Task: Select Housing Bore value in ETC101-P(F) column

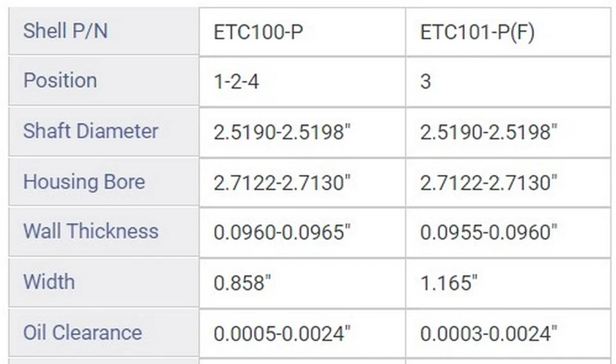Action: (x=489, y=183)
